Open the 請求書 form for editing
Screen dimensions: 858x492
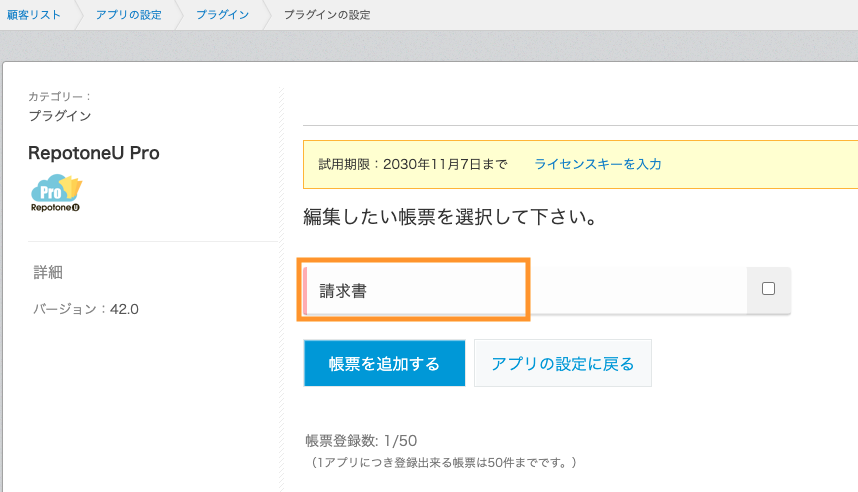click(x=343, y=291)
